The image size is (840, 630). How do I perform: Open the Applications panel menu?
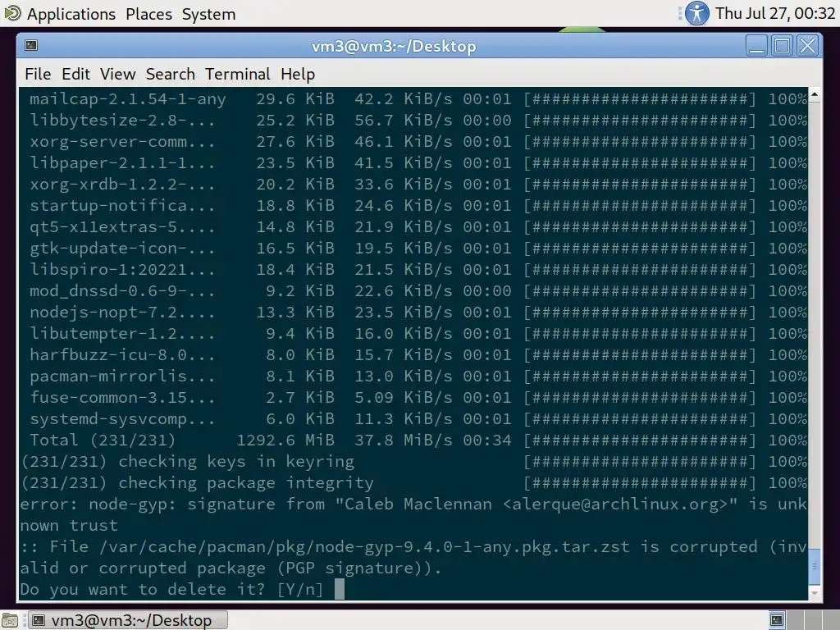[71, 14]
